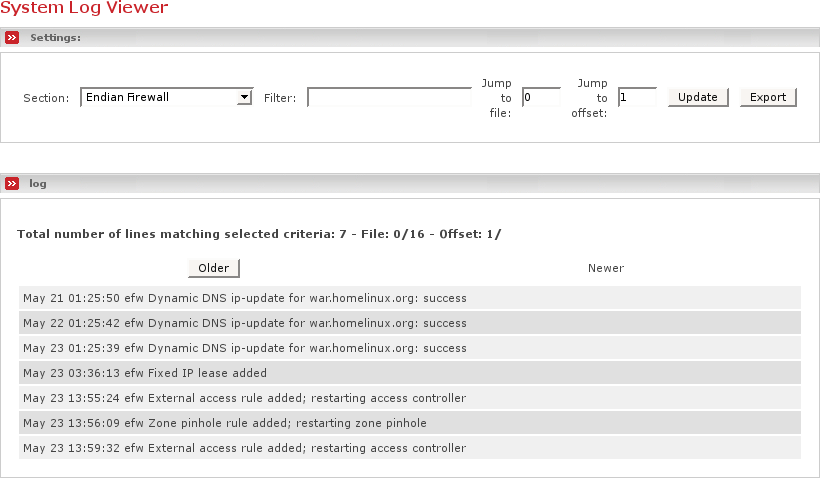
Task: Select the Zone pinhole rule added entry
Action: coord(225,423)
